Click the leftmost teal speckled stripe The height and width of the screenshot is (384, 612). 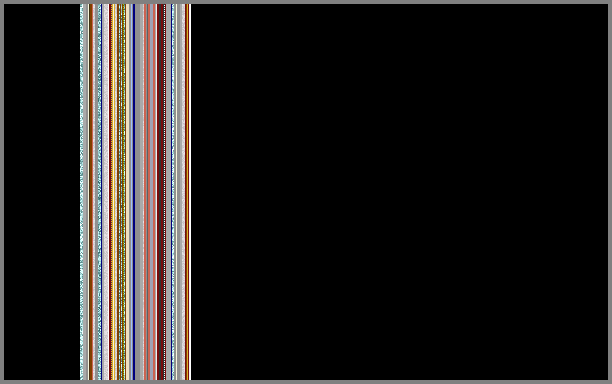coord(81,192)
